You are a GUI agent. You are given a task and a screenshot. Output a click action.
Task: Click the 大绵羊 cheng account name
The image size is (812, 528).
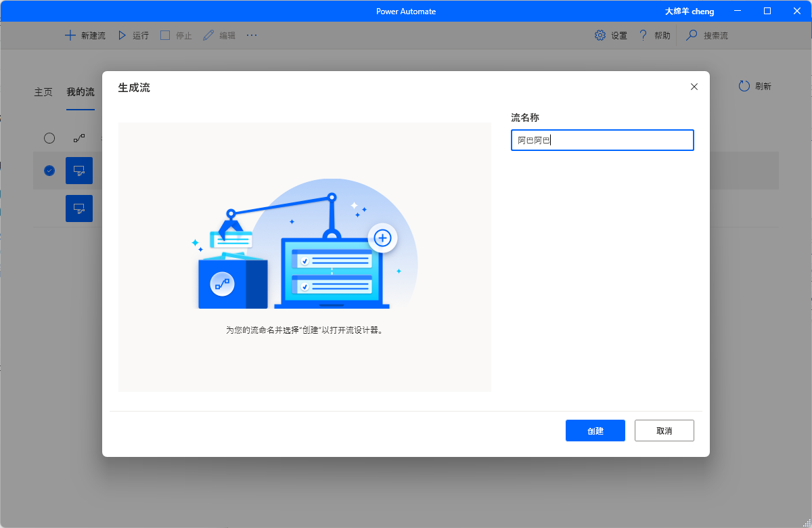[690, 12]
